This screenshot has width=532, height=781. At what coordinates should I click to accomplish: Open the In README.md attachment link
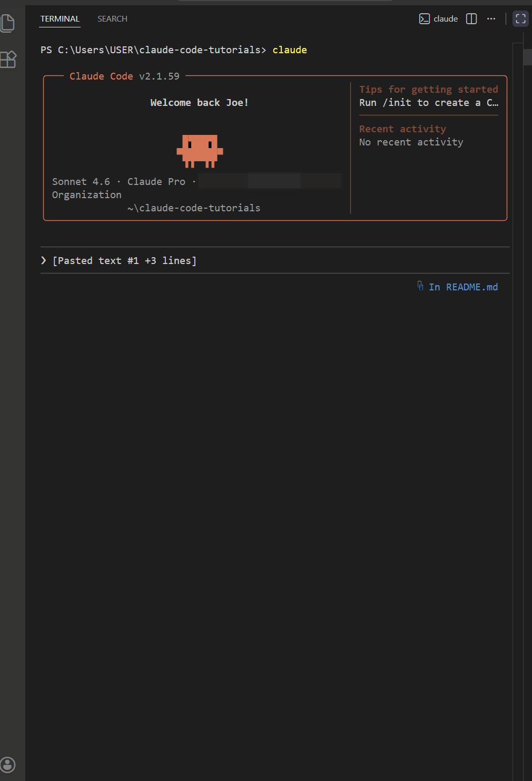[x=463, y=287]
